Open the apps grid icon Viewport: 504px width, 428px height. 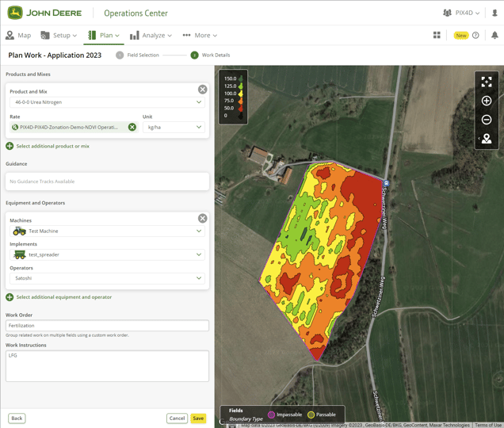437,36
